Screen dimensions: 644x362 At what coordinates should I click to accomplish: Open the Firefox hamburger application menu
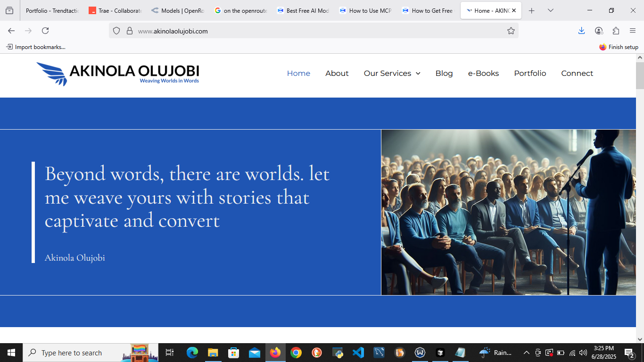coord(633,31)
